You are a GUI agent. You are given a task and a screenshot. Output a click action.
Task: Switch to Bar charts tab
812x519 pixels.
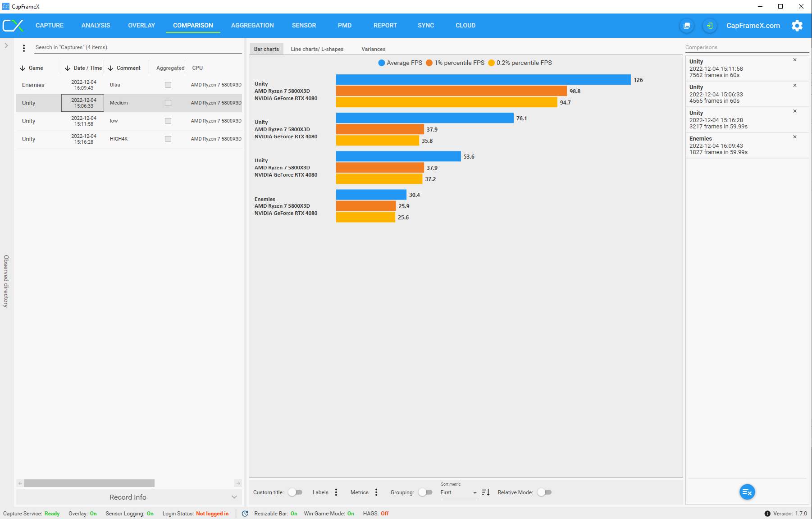pos(266,49)
